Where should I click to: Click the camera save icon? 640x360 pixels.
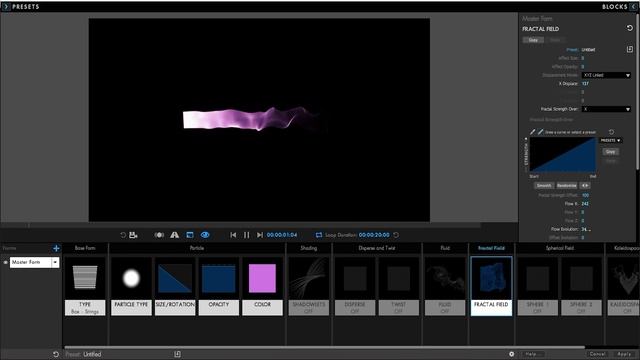click(133, 235)
